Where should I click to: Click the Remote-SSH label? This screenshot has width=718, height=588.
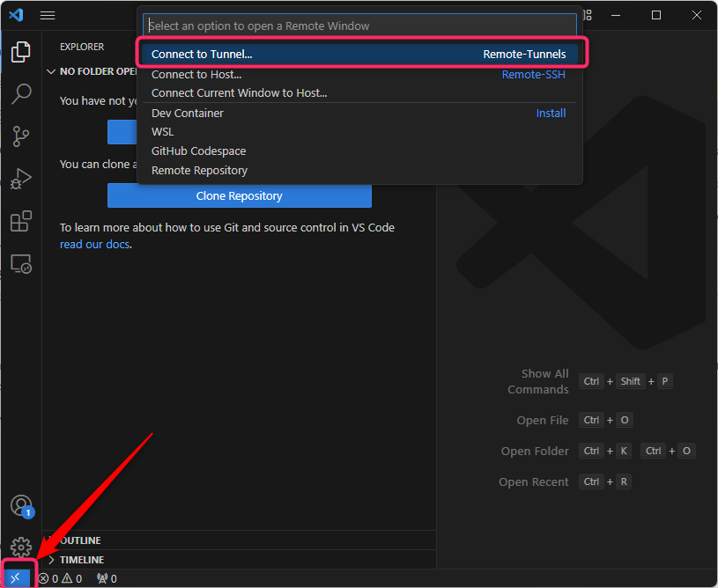(534, 74)
